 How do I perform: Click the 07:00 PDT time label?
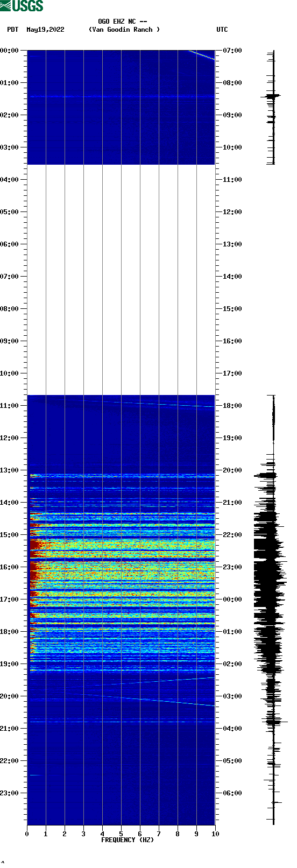coord(10,277)
